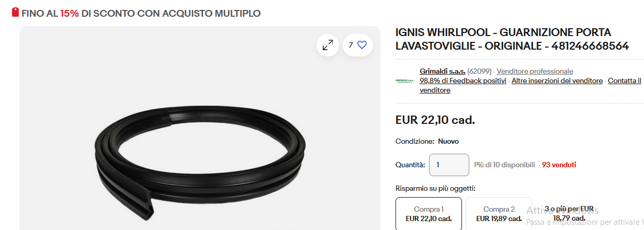Click the Più di 10 disponibili text
The image size is (644, 230).
[x=505, y=165]
